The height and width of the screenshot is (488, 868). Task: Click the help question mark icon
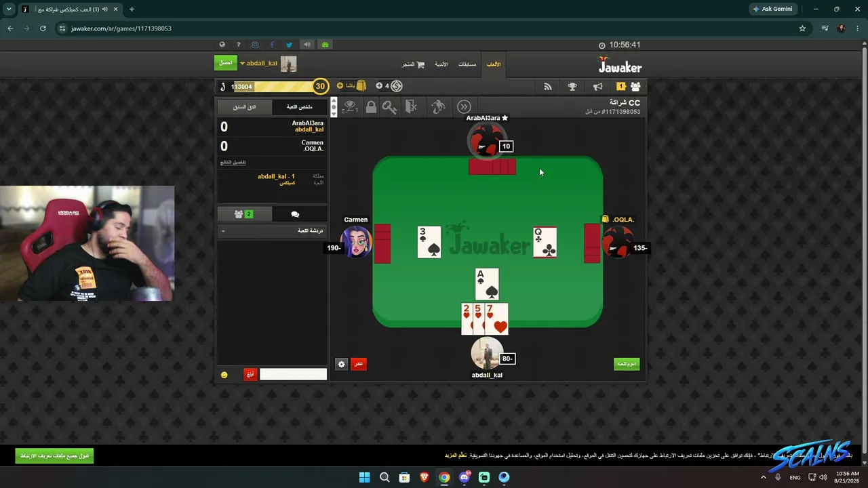coord(238,45)
